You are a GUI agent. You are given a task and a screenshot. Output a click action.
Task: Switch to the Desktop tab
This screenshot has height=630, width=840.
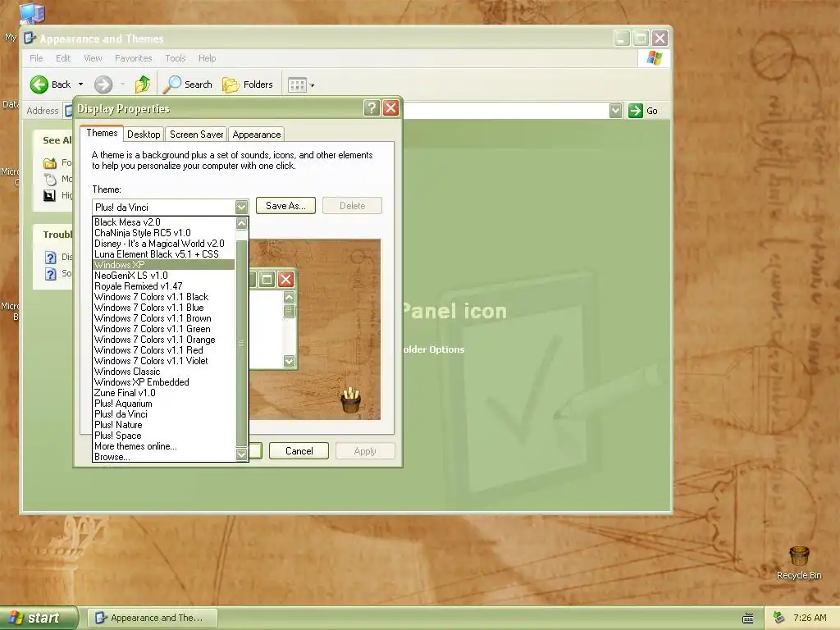click(144, 135)
